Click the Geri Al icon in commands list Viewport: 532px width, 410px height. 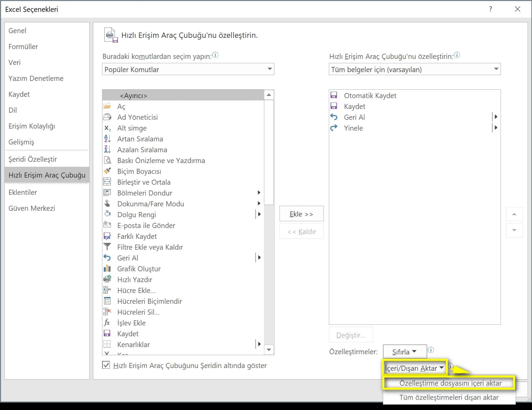[107, 258]
